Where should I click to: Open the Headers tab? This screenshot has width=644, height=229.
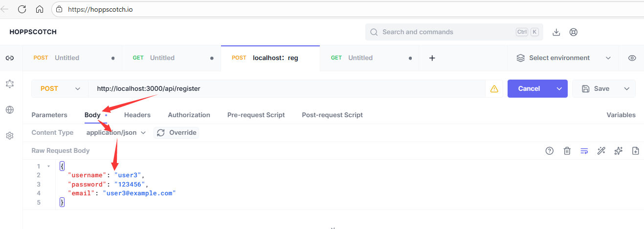click(x=137, y=115)
